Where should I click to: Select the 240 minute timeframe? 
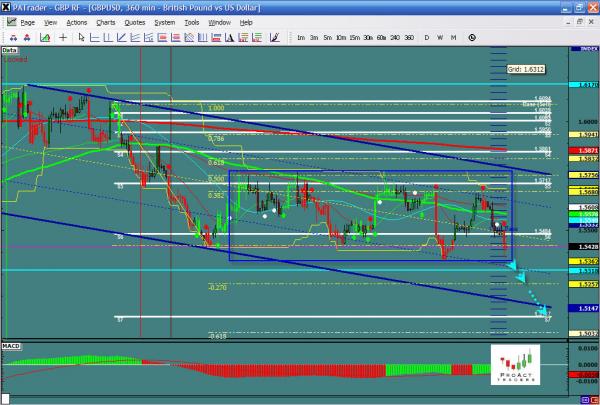394,37
